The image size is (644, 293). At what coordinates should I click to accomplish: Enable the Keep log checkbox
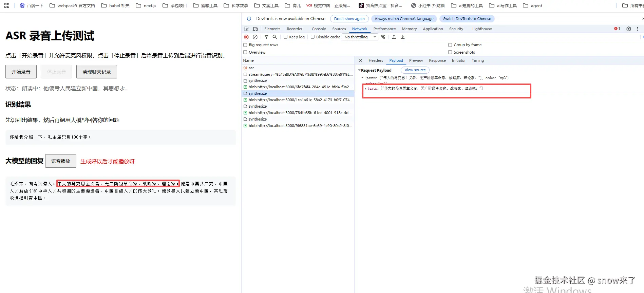click(286, 37)
